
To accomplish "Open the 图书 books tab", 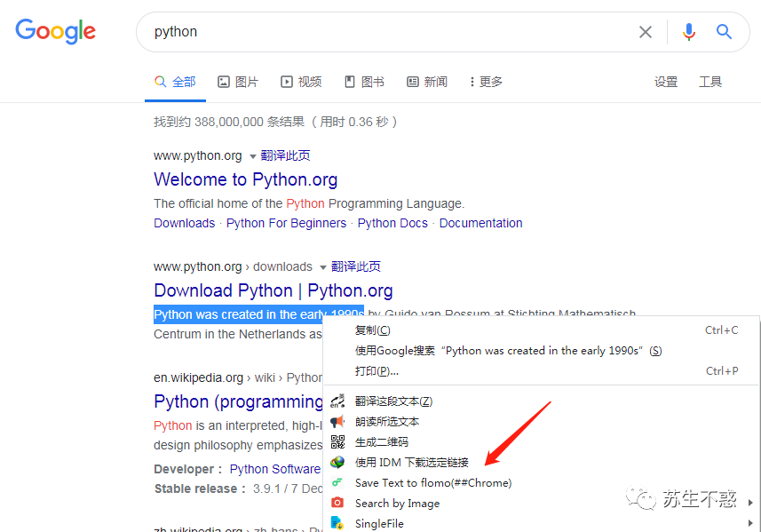I will pos(364,82).
